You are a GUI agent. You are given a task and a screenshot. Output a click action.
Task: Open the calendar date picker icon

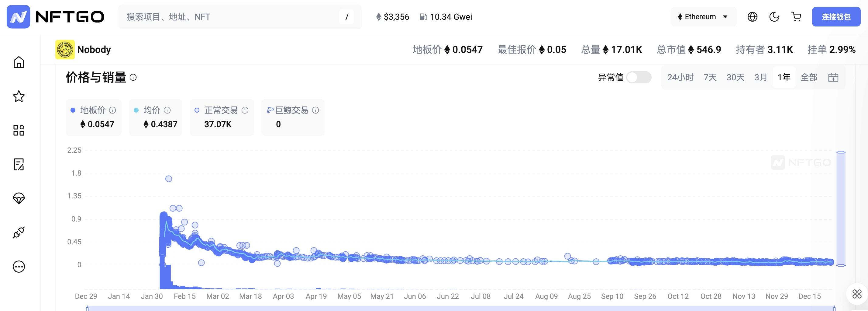point(833,78)
